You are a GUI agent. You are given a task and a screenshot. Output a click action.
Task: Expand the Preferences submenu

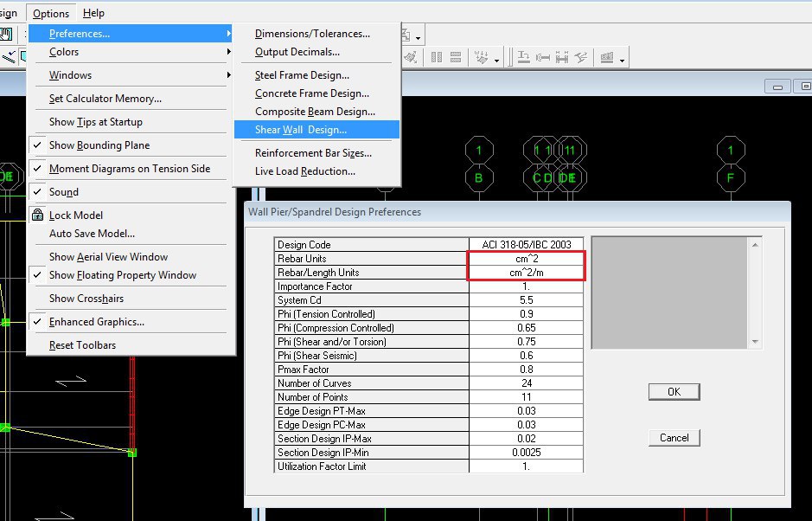(x=131, y=34)
